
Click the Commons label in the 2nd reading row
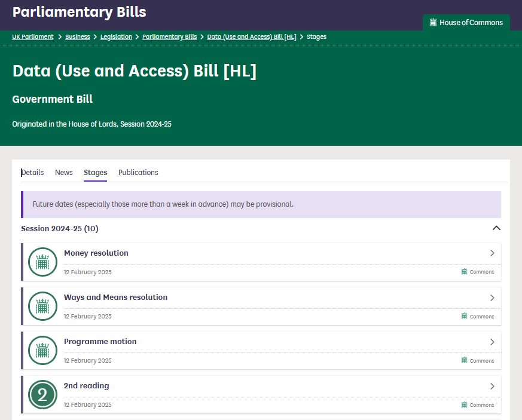[482, 404]
